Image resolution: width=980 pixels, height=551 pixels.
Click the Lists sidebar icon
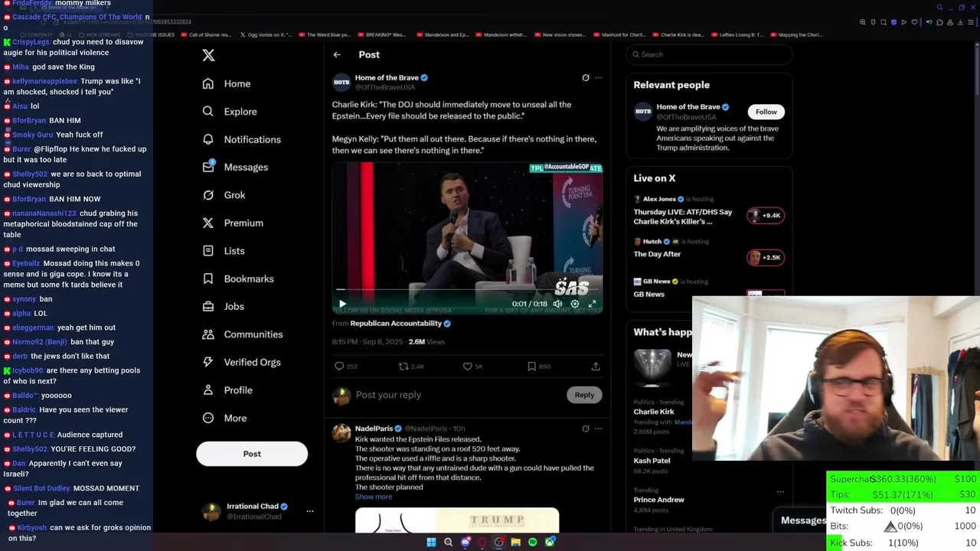click(x=208, y=251)
